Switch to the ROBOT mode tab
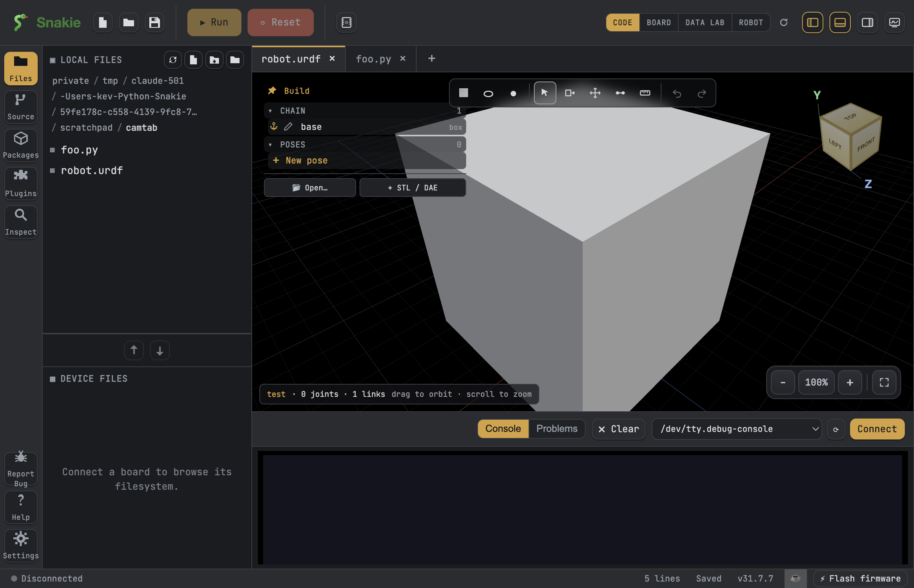914x588 pixels. pyautogui.click(x=751, y=22)
